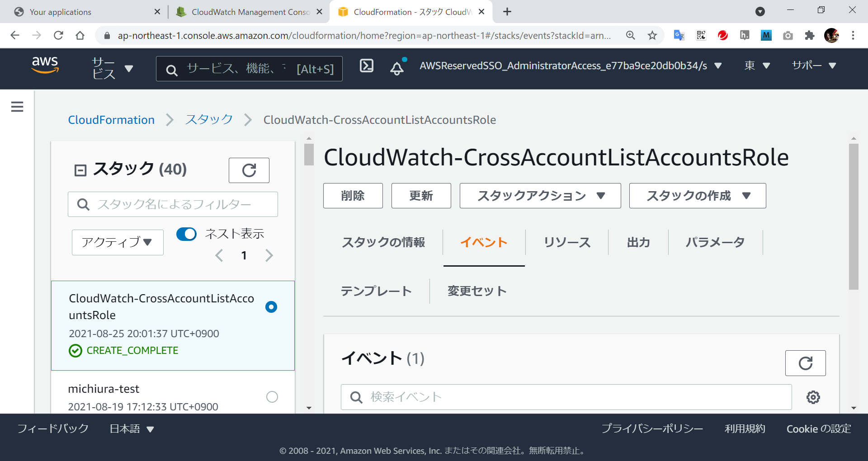The height and width of the screenshot is (461, 868).
Task: Open the テンプレート tab
Action: click(x=376, y=291)
